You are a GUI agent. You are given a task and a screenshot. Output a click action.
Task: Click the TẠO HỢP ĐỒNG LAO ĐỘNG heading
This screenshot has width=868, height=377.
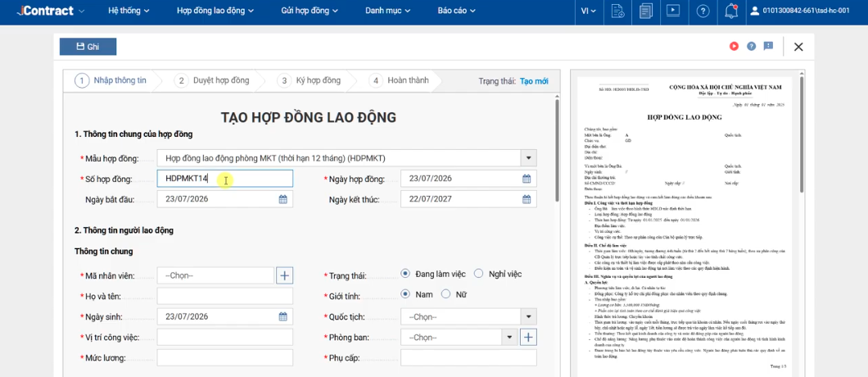pos(309,117)
